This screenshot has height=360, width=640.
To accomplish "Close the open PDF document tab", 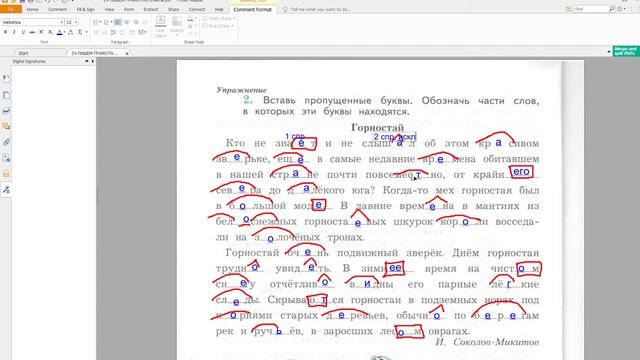I will coord(127,53).
